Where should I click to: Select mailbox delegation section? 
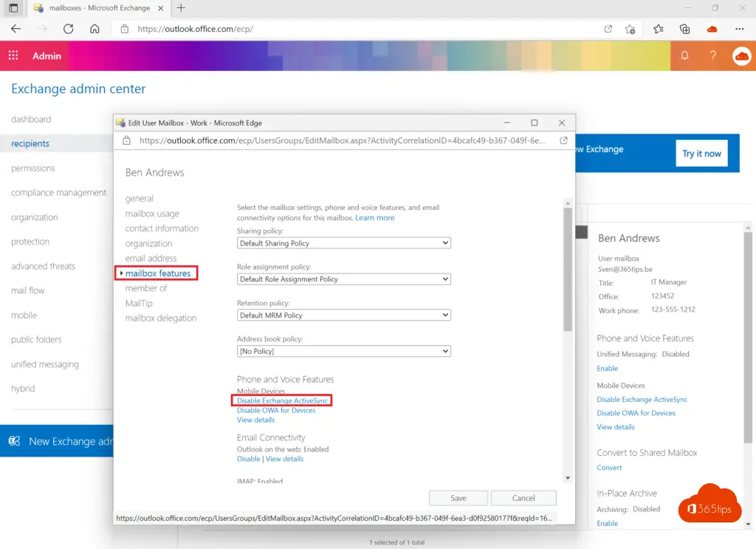[x=161, y=318]
